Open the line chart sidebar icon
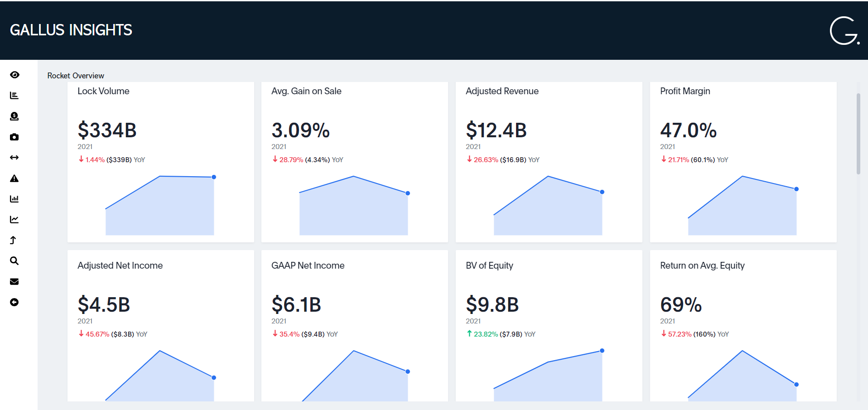 point(14,220)
